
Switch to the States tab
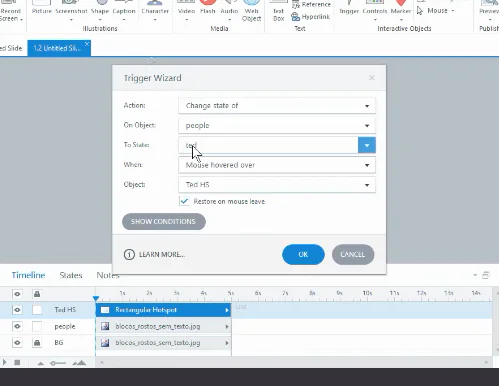click(x=71, y=275)
